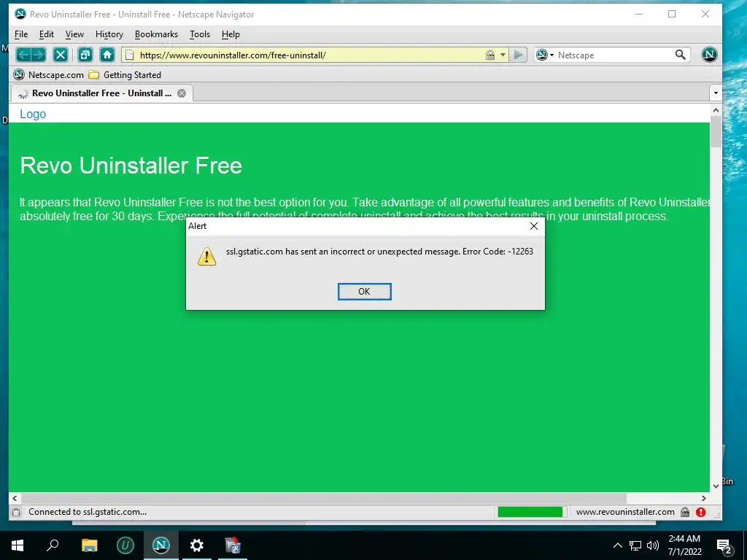
Task: Open the green U app on taskbar
Action: (125, 545)
